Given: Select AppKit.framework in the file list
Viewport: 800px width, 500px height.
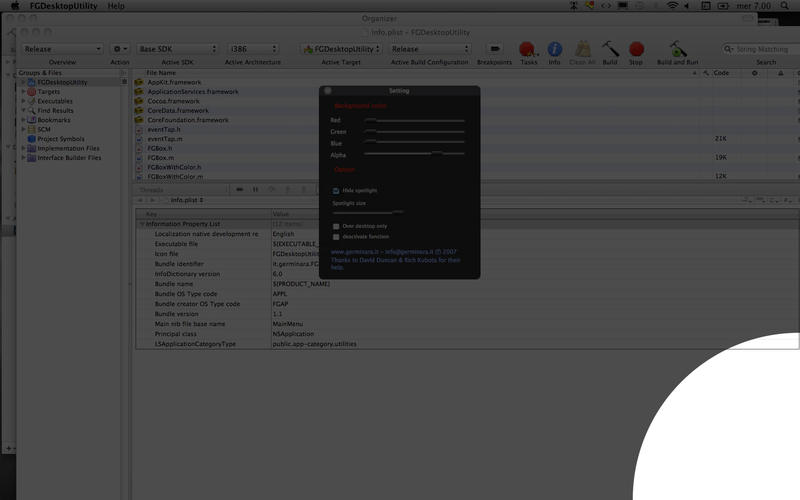Looking at the screenshot, I should 174,82.
